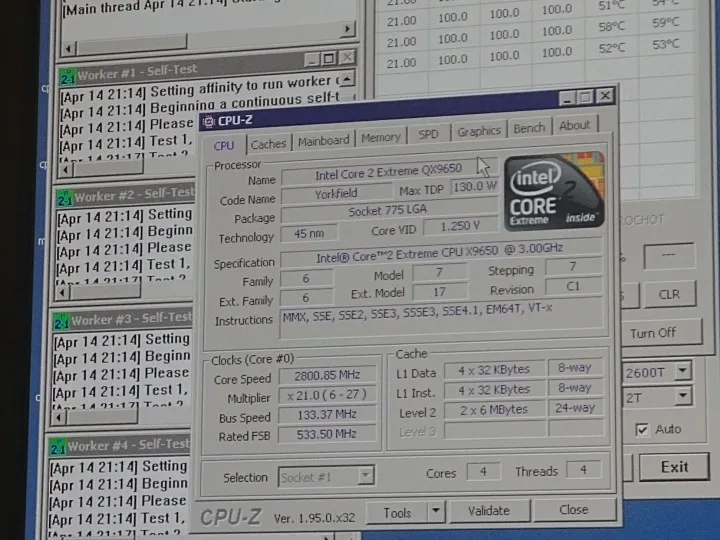Screen dimensions: 720x540
Task: Click the Worker #4 Self-Test window icon
Action: pos(58,447)
